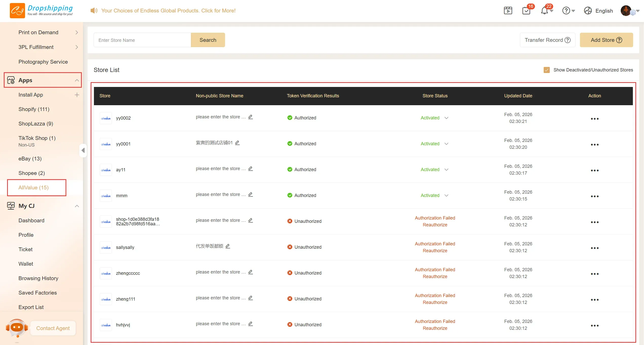Expand the Print on Demand submenu
Viewport: 644px width, 345px height.
[x=77, y=32]
